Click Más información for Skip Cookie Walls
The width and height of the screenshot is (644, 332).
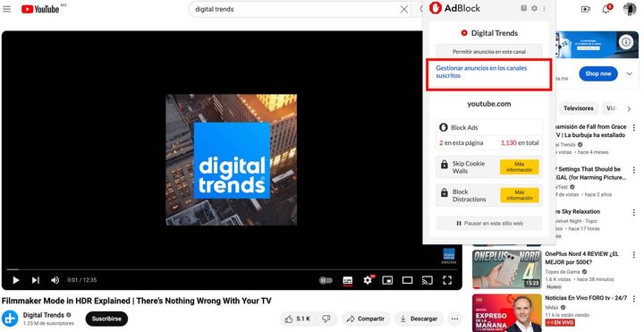click(x=519, y=166)
